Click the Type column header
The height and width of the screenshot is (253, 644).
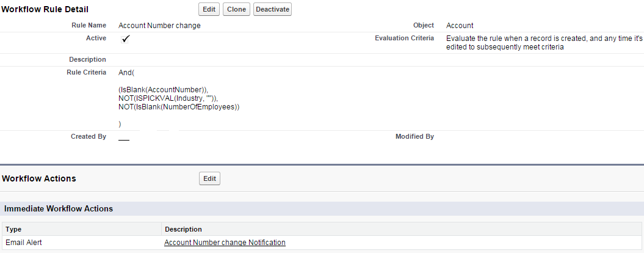pos(13,229)
